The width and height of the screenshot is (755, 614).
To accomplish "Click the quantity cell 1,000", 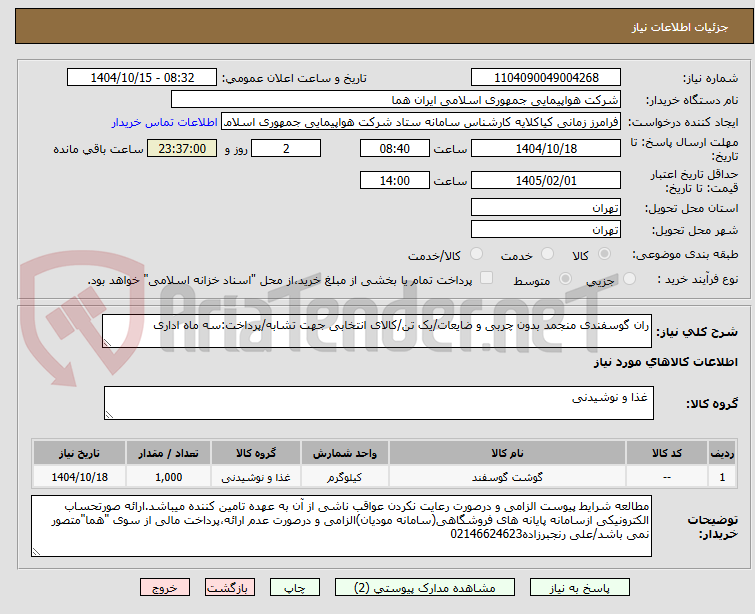I will pos(168,477).
